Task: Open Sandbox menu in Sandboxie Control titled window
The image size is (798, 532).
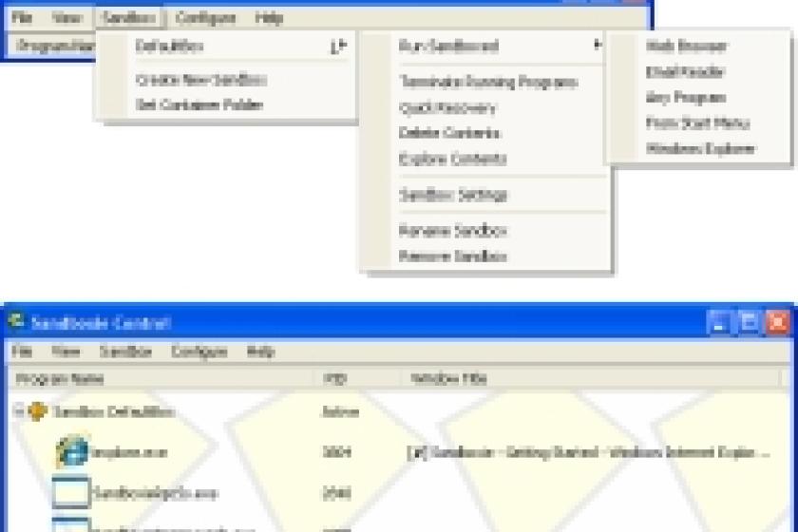Action: 125,351
